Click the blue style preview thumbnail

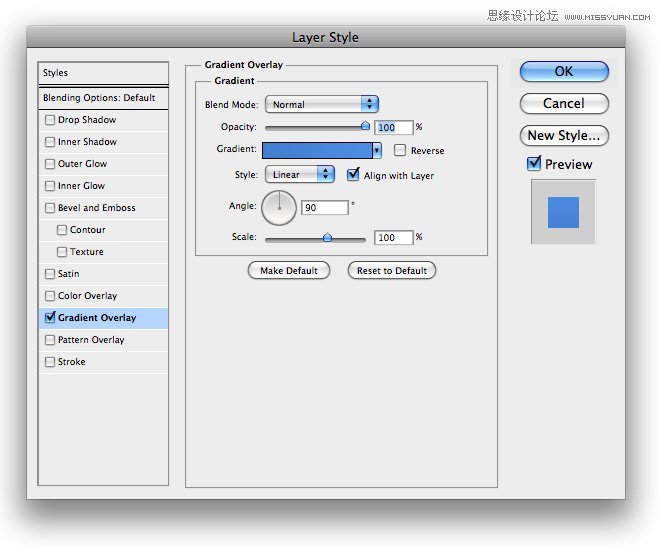(563, 212)
